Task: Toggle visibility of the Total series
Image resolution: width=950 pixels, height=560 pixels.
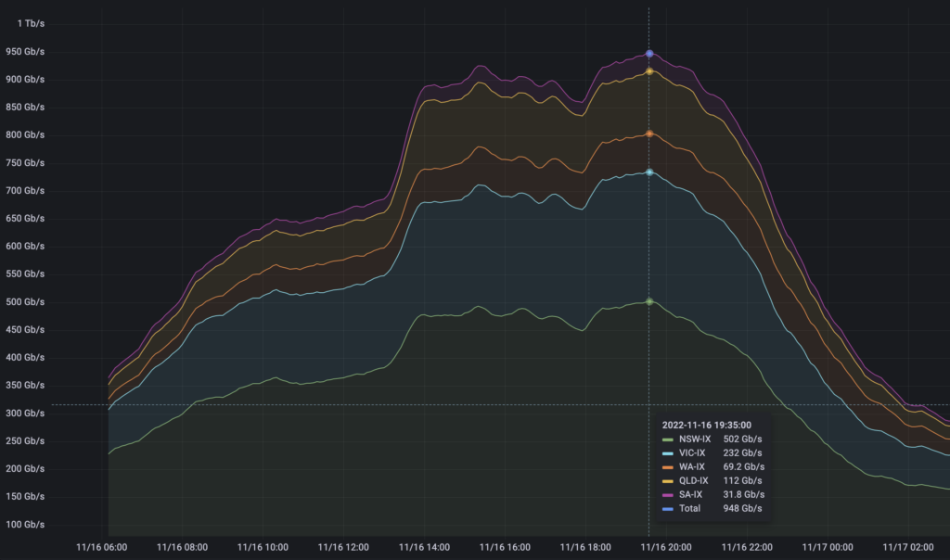Action: click(x=690, y=508)
